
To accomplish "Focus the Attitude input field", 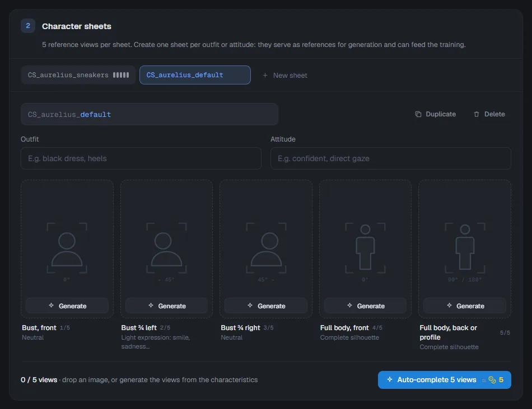I will coord(390,158).
